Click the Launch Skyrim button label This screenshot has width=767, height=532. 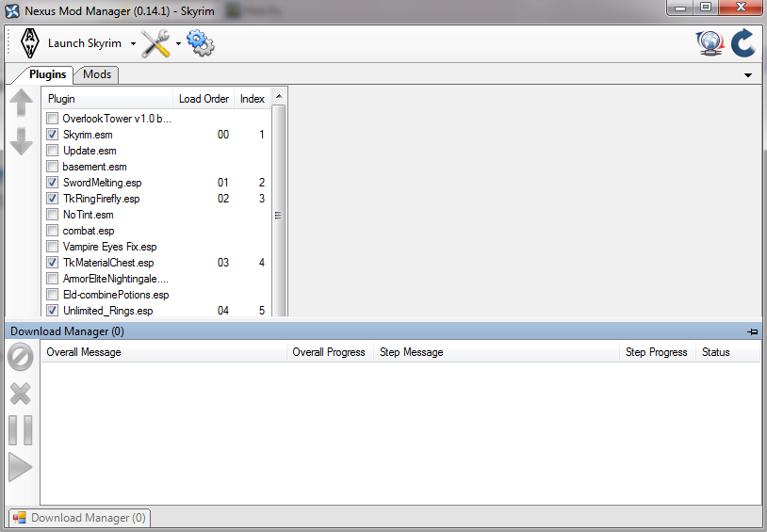(85, 43)
